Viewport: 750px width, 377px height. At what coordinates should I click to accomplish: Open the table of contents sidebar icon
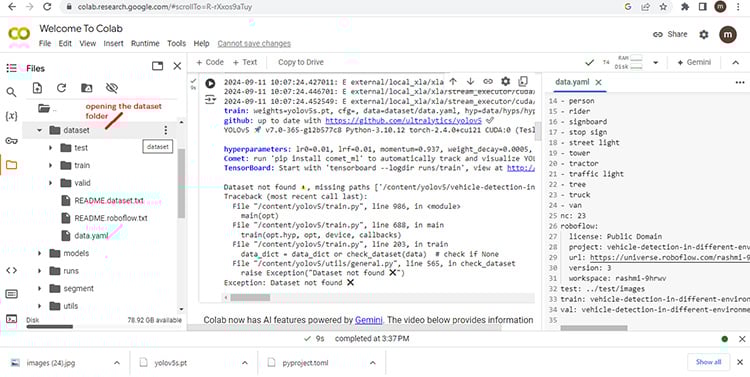tap(11, 68)
